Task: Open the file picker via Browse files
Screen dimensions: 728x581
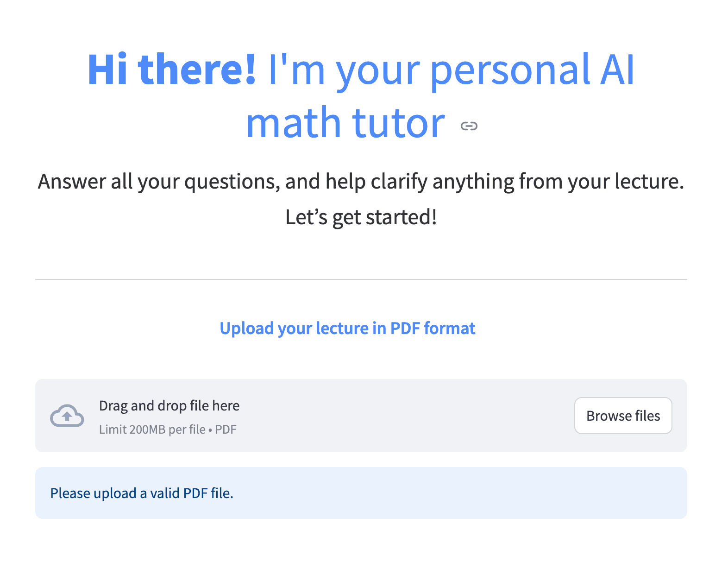Action: (623, 416)
